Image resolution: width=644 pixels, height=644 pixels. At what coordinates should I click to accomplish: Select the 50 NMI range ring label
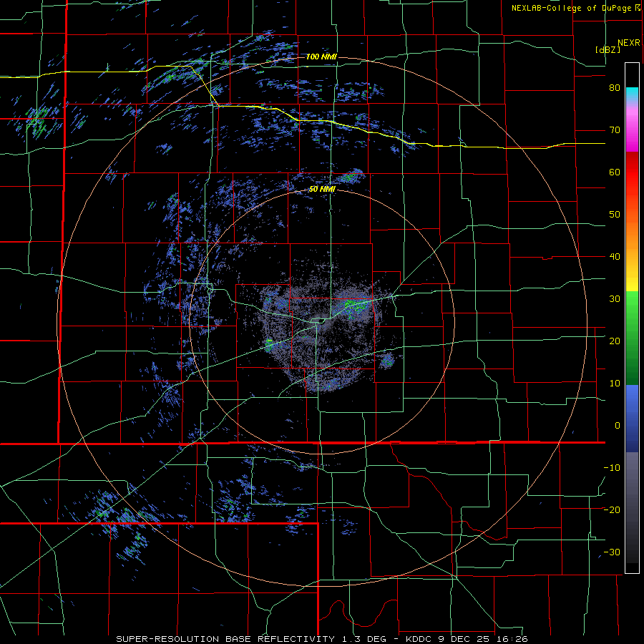tap(322, 190)
